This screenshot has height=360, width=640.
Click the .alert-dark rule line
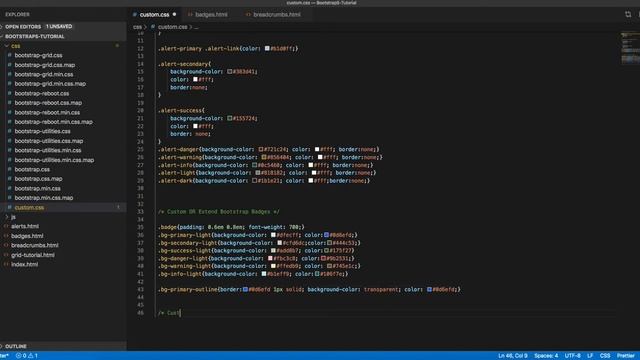click(264, 181)
